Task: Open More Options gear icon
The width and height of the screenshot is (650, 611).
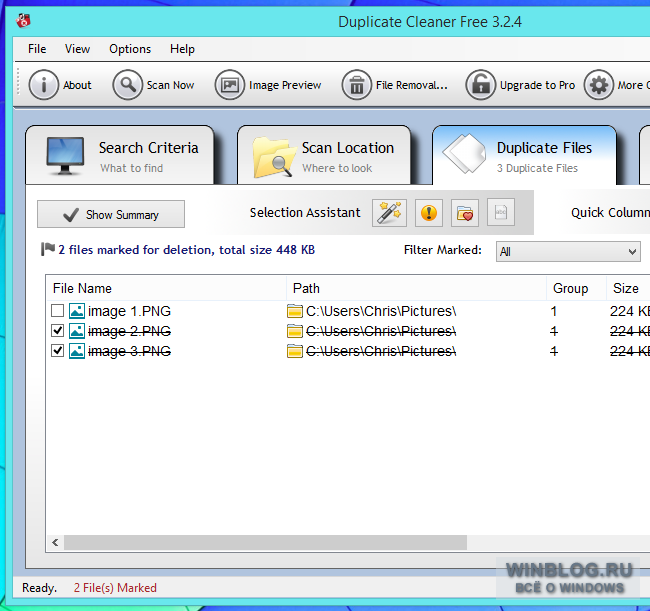Action: tap(599, 85)
